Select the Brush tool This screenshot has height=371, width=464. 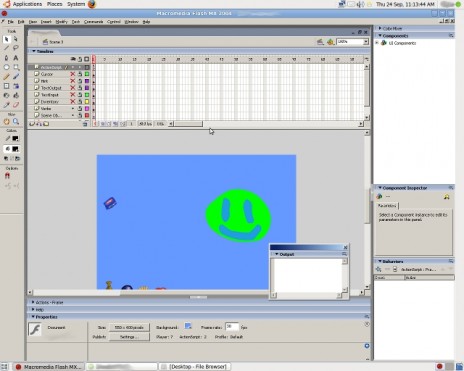tap(15, 77)
